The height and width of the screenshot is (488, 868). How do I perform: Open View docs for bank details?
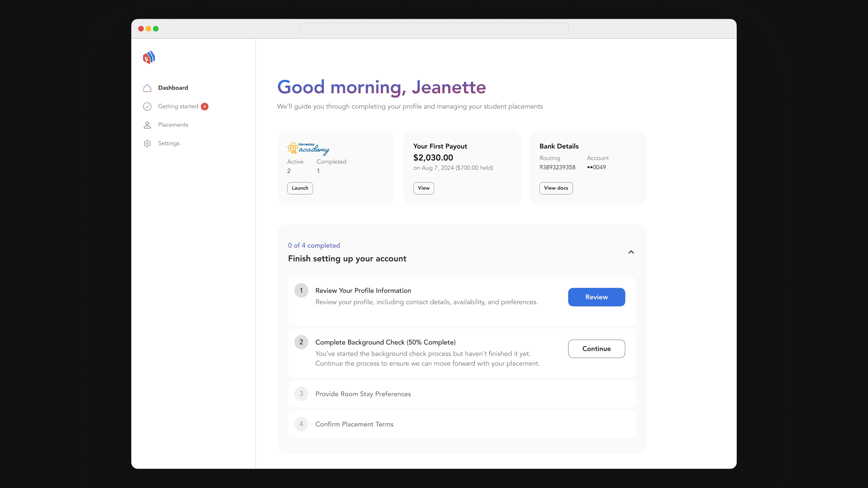click(556, 188)
